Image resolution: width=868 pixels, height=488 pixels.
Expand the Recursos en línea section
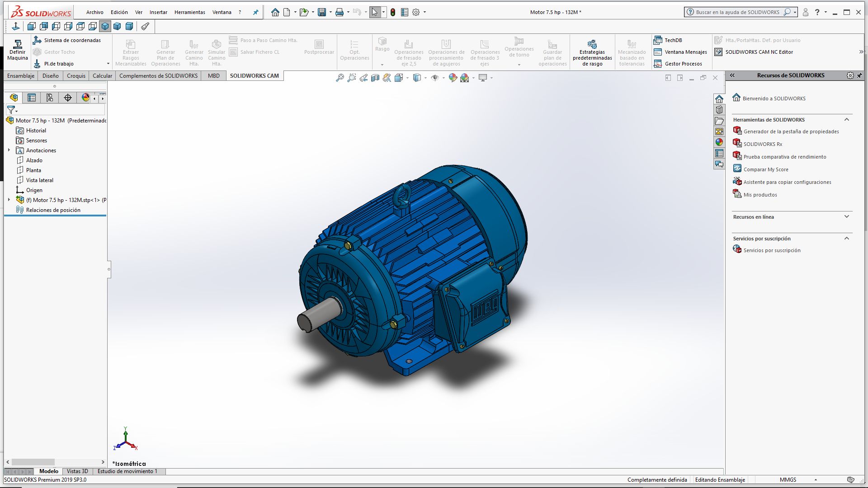click(x=847, y=217)
